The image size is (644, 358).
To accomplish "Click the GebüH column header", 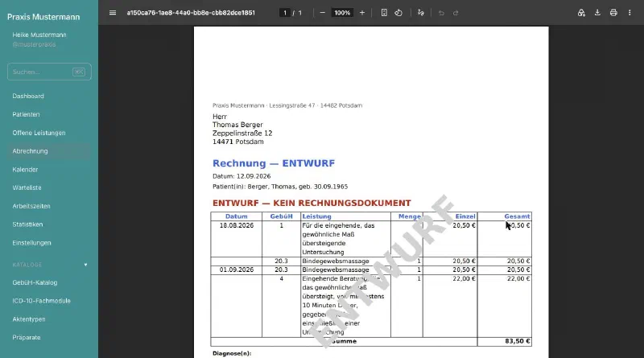I will tap(281, 216).
